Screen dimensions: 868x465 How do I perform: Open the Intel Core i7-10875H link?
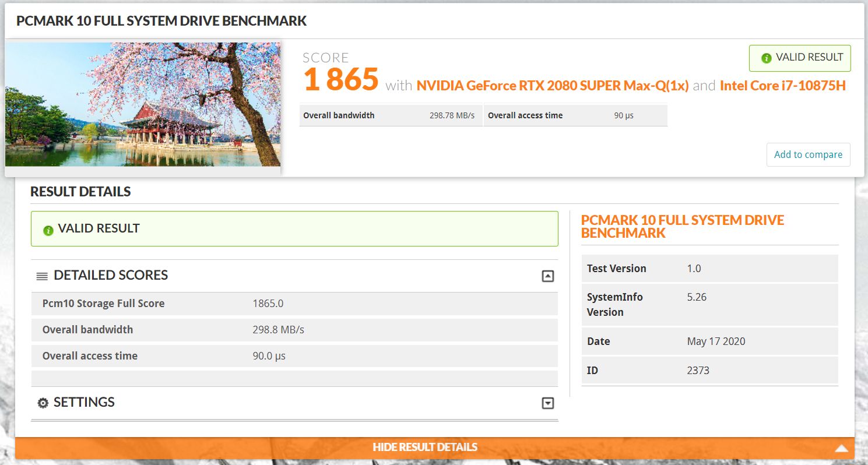point(783,86)
